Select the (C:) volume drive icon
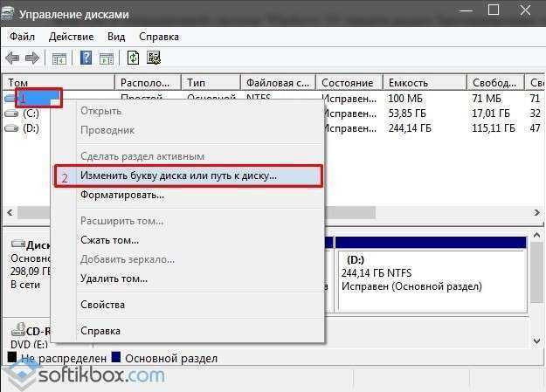 tap(11, 113)
